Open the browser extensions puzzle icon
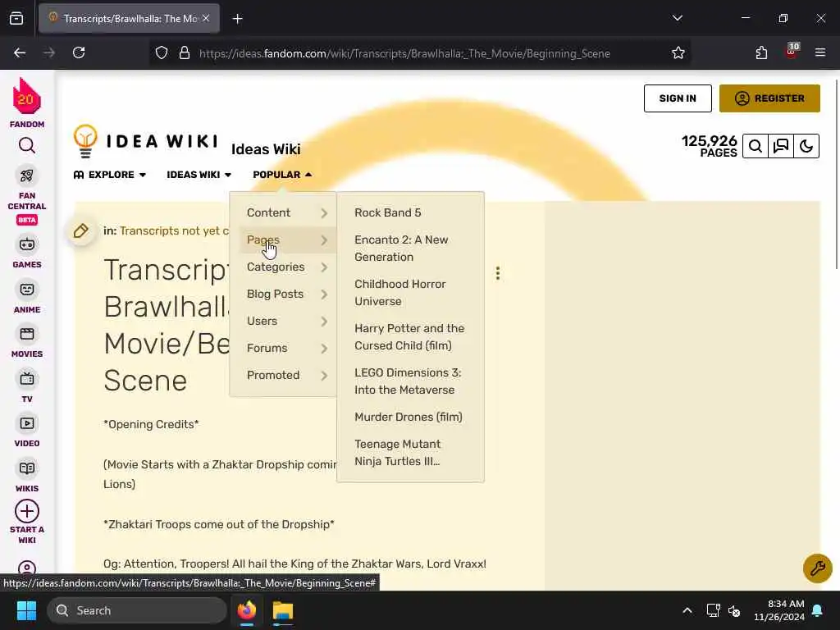The width and height of the screenshot is (840, 630). [x=761, y=53]
